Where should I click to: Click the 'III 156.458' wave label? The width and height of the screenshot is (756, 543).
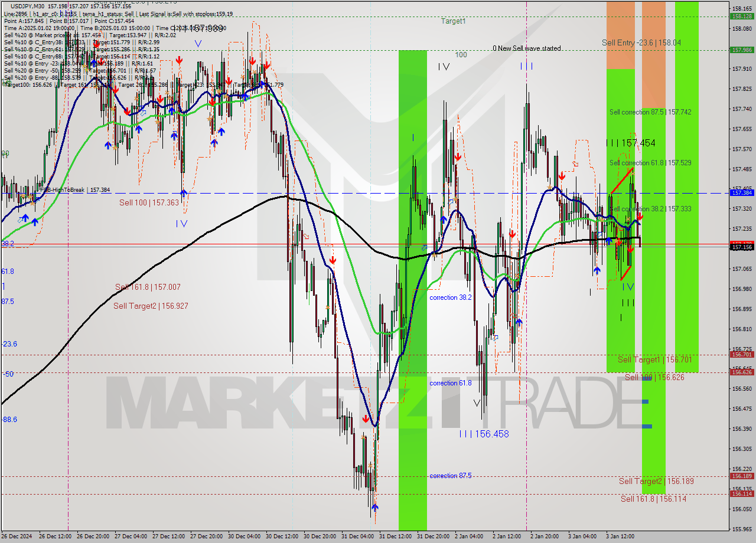(x=484, y=434)
